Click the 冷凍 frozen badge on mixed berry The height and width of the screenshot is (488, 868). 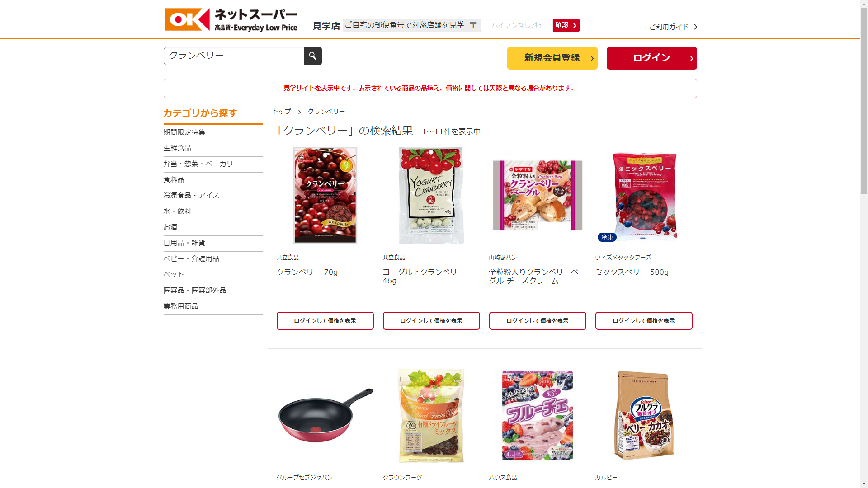pyautogui.click(x=607, y=237)
